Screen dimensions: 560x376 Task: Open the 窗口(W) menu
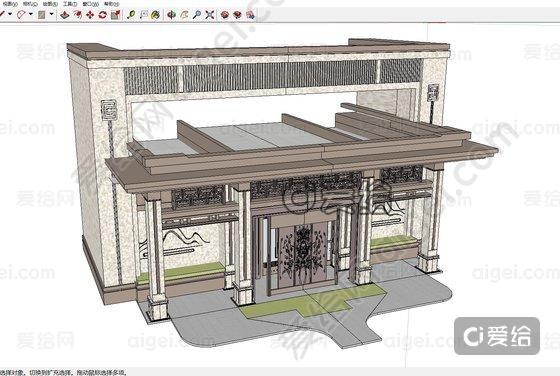[x=91, y=4]
